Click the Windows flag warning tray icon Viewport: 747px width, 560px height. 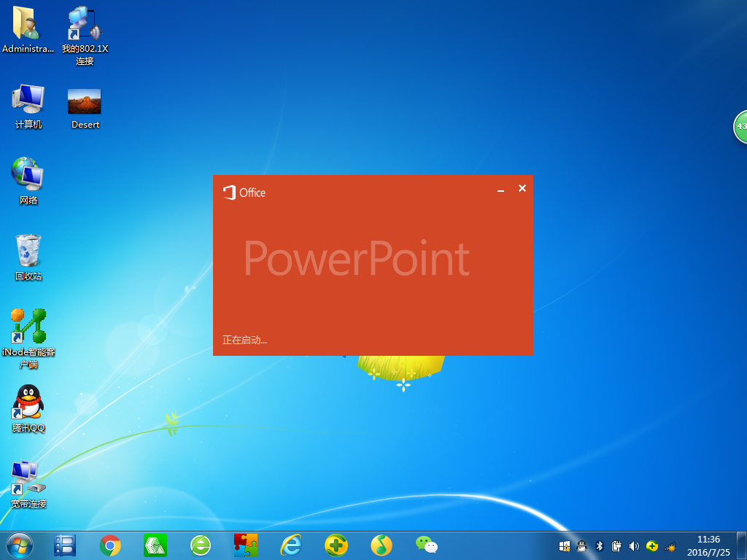[x=565, y=546]
